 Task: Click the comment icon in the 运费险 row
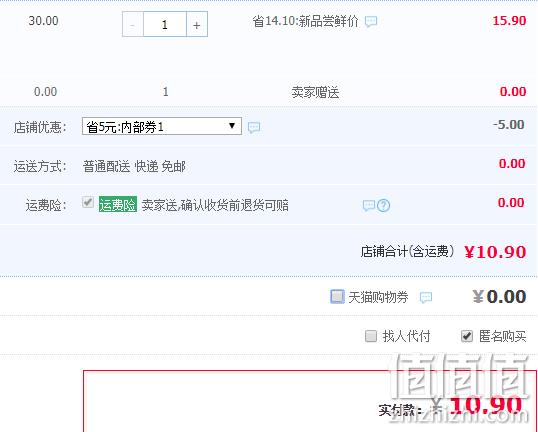click(369, 206)
